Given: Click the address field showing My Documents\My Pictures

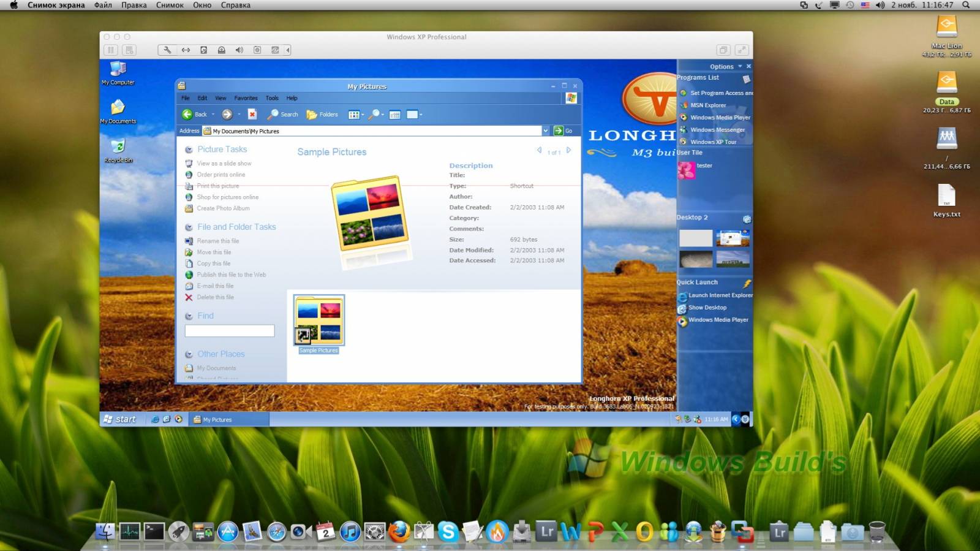Looking at the screenshot, I should [x=372, y=131].
